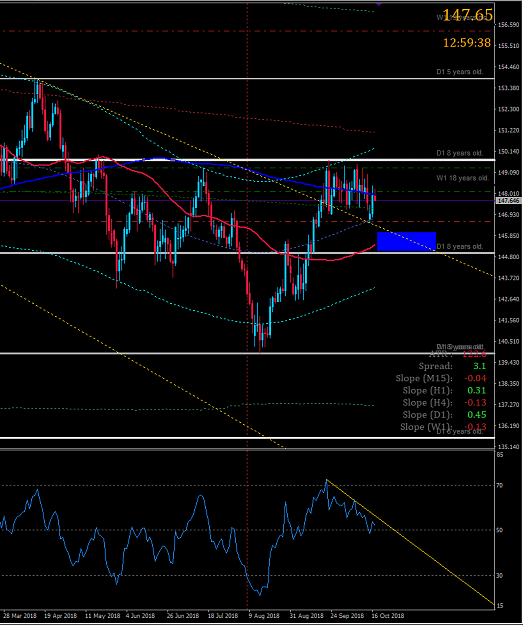
Task: Click the 4 Jun 2018 date label
Action: [x=140, y=616]
